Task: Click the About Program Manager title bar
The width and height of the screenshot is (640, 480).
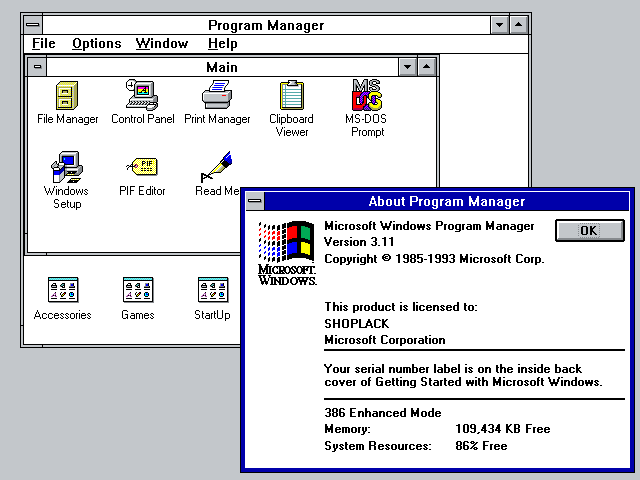Action: tap(447, 201)
